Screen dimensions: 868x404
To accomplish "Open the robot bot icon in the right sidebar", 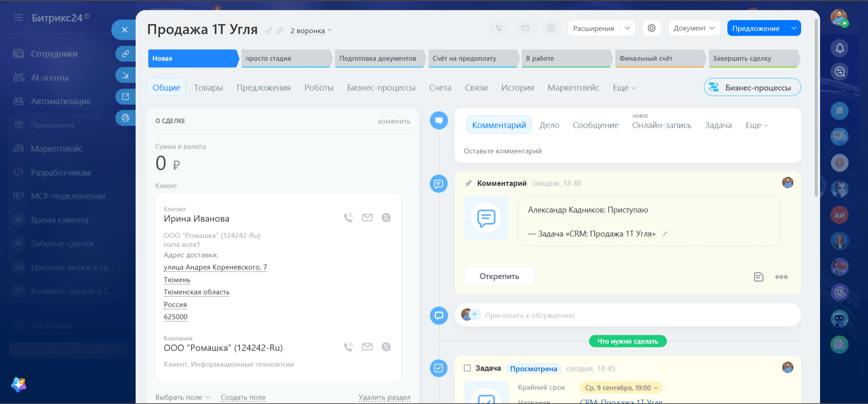I will click(840, 319).
